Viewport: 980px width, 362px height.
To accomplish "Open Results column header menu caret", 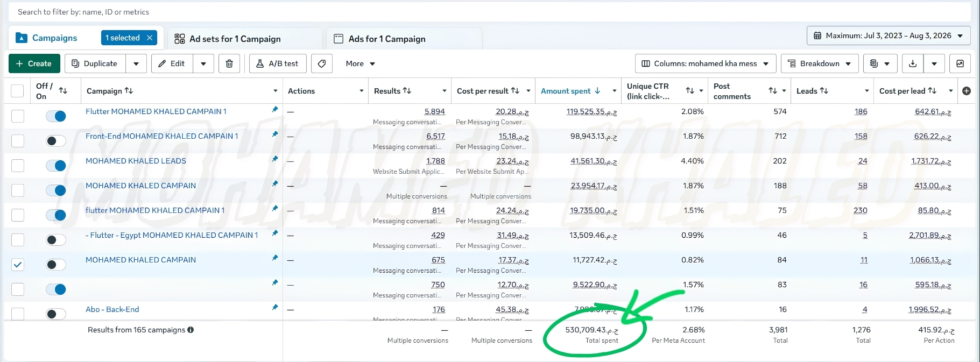I will click(444, 91).
